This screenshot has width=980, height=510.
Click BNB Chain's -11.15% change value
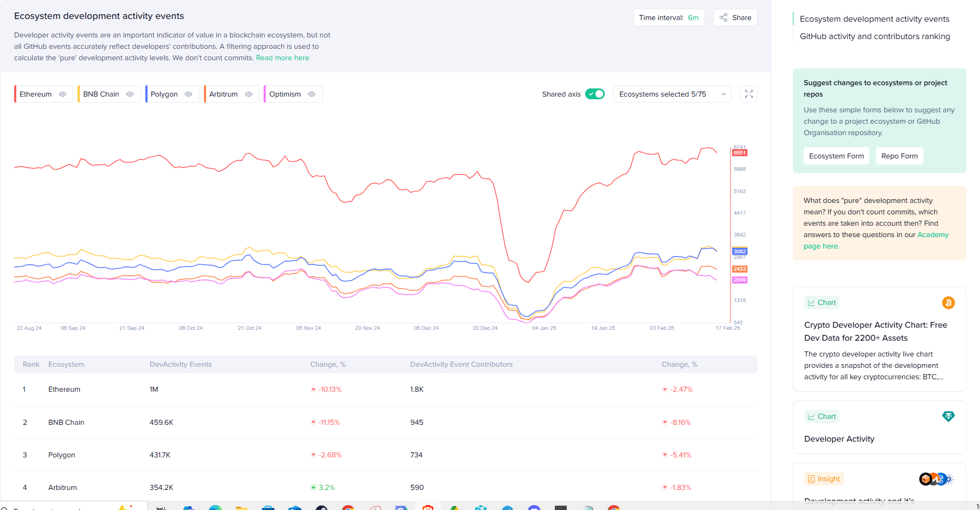click(x=329, y=423)
